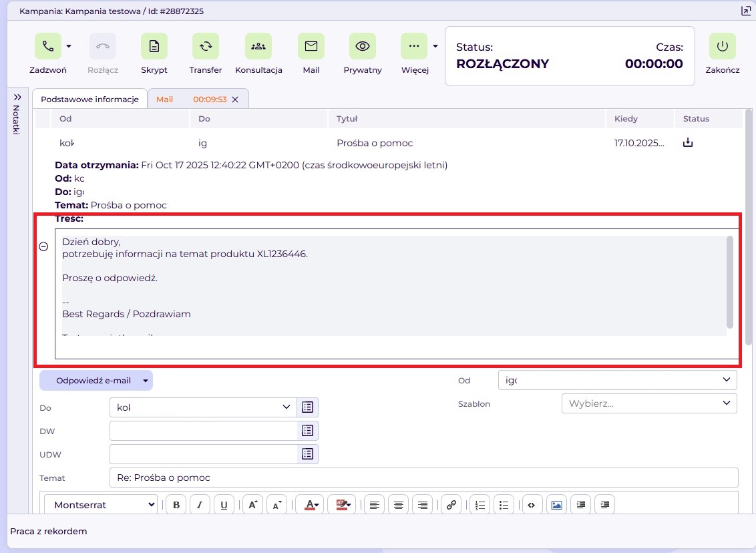Toggle underline formatting in editor
This screenshot has width=756, height=553.
[x=224, y=505]
